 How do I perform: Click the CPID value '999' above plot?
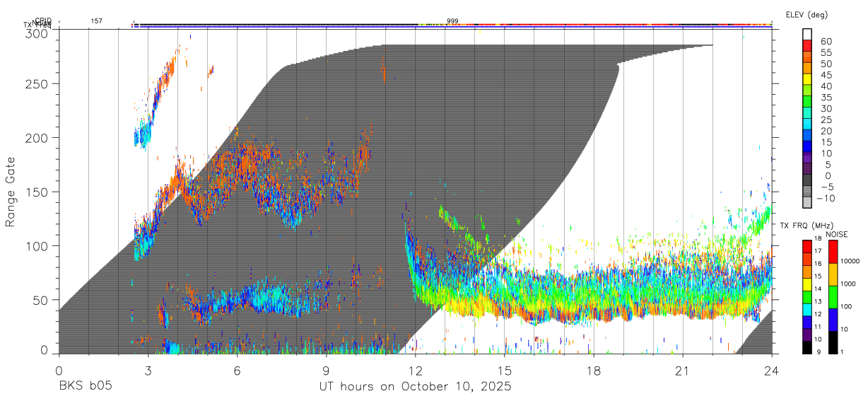click(x=452, y=21)
